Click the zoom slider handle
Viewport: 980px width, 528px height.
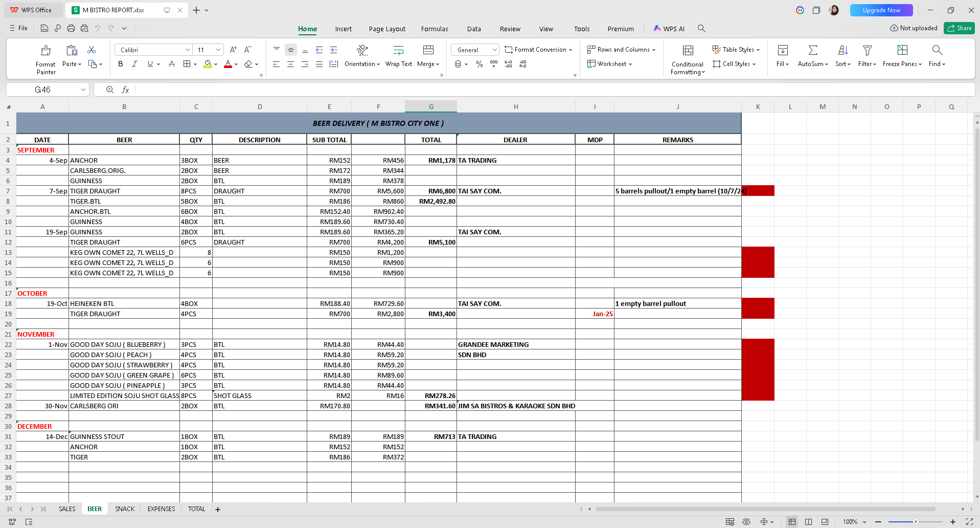[x=916, y=522]
